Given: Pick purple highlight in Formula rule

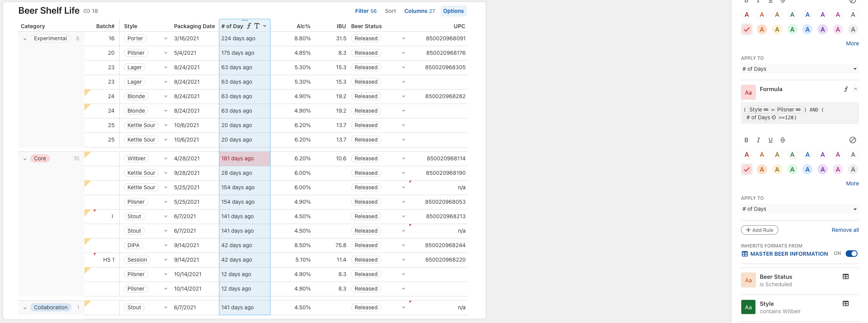Looking at the screenshot, I should [823, 169].
